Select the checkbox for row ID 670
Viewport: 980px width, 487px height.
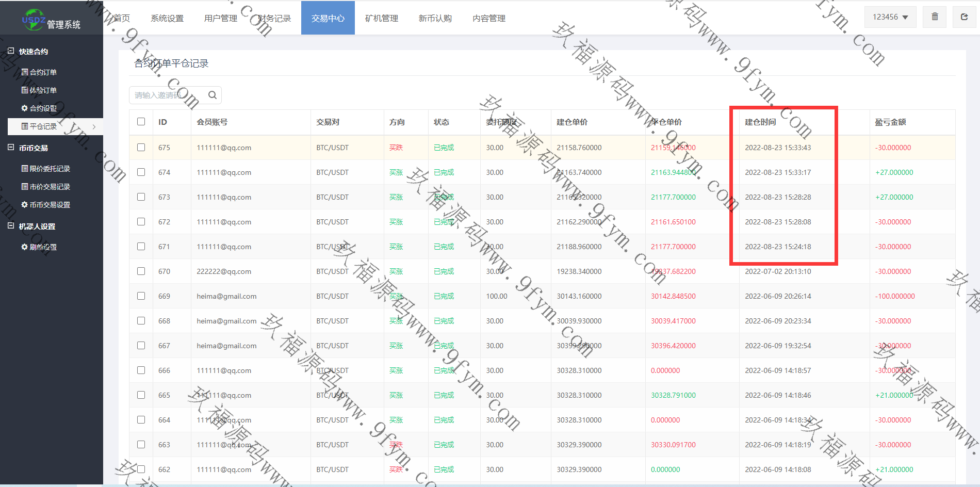[141, 271]
